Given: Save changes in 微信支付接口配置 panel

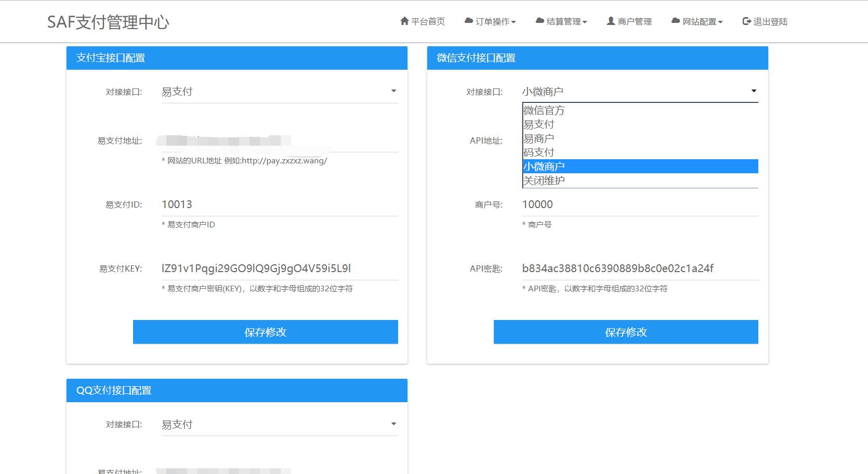Looking at the screenshot, I should coord(626,332).
